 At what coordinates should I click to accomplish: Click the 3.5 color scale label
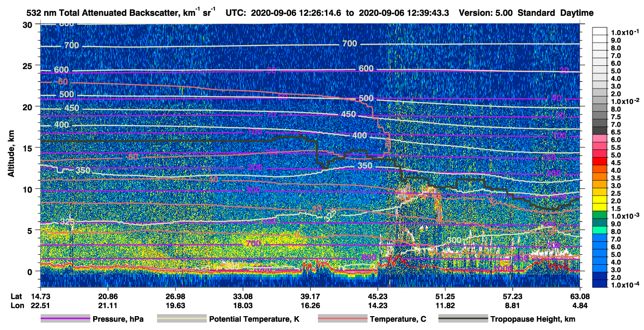point(616,178)
